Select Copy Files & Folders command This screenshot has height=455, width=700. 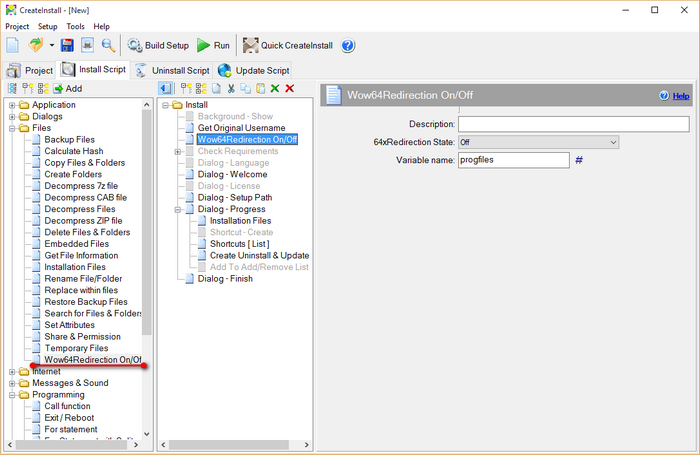point(84,163)
